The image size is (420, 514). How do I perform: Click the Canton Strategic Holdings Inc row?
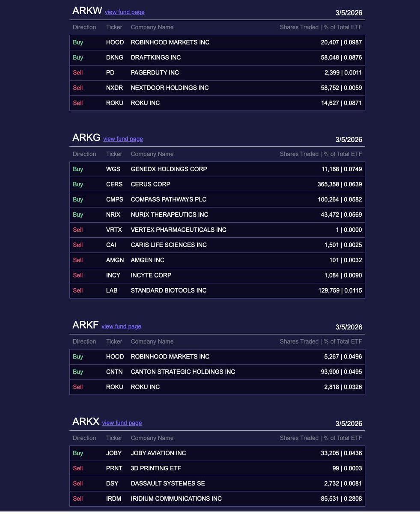pyautogui.click(x=217, y=372)
